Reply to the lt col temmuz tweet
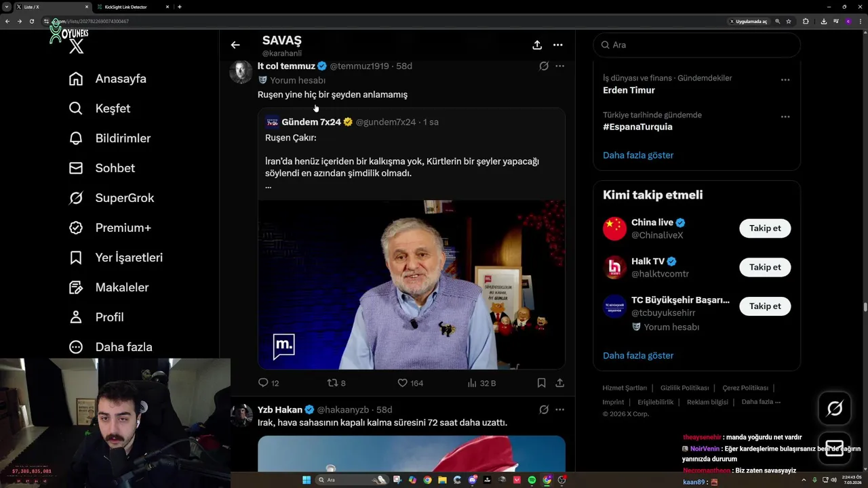Image resolution: width=868 pixels, height=488 pixels. pos(264,383)
